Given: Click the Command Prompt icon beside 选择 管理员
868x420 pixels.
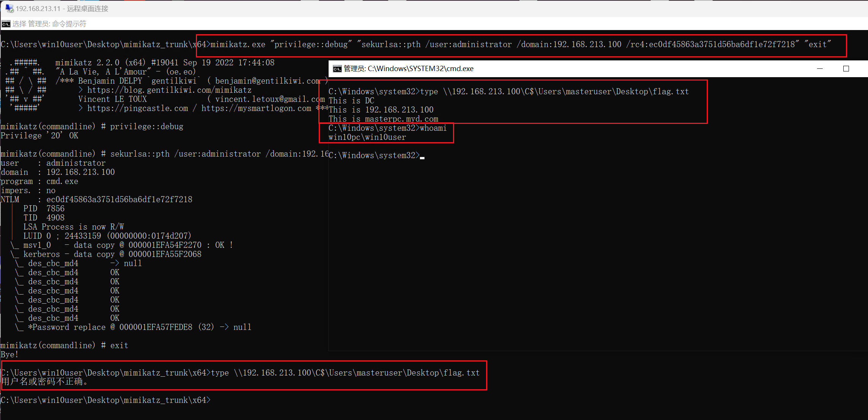Looking at the screenshot, I should click(6, 24).
